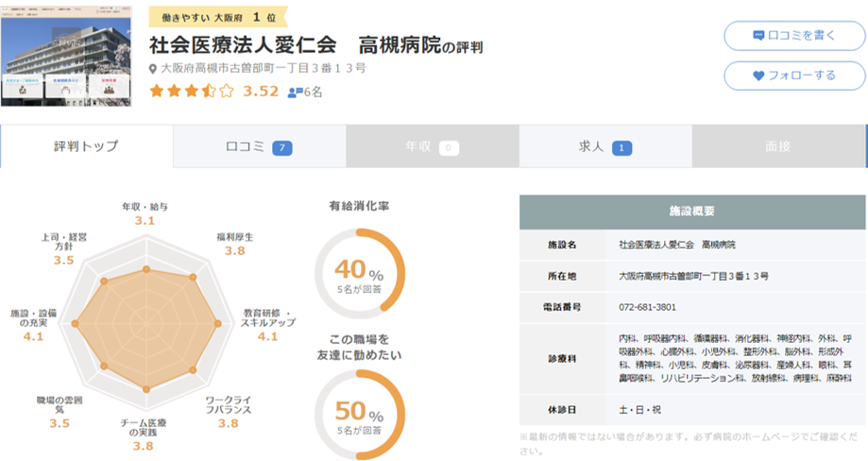Click the 施設概要 table header
Screen dimensions: 868x461
[x=692, y=212]
